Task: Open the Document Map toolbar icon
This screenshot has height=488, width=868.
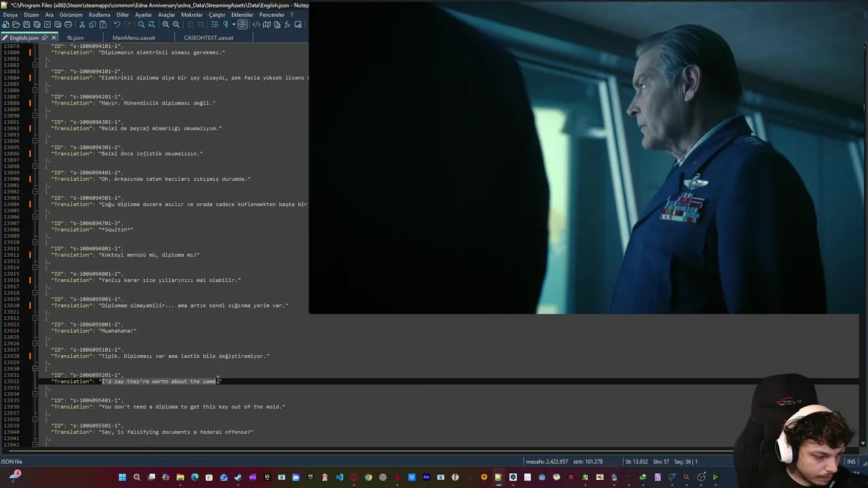Action: 267,24
